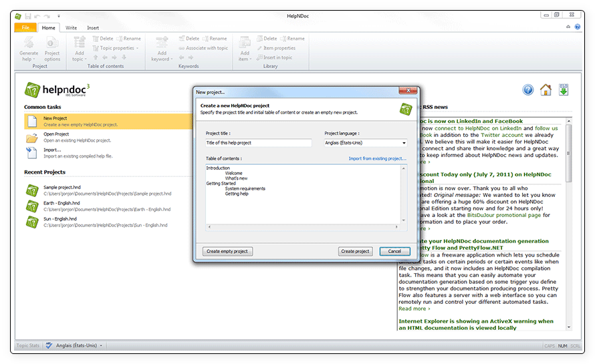
Task: Click Read more under PrettyFlow article
Action: pyautogui.click(x=414, y=309)
